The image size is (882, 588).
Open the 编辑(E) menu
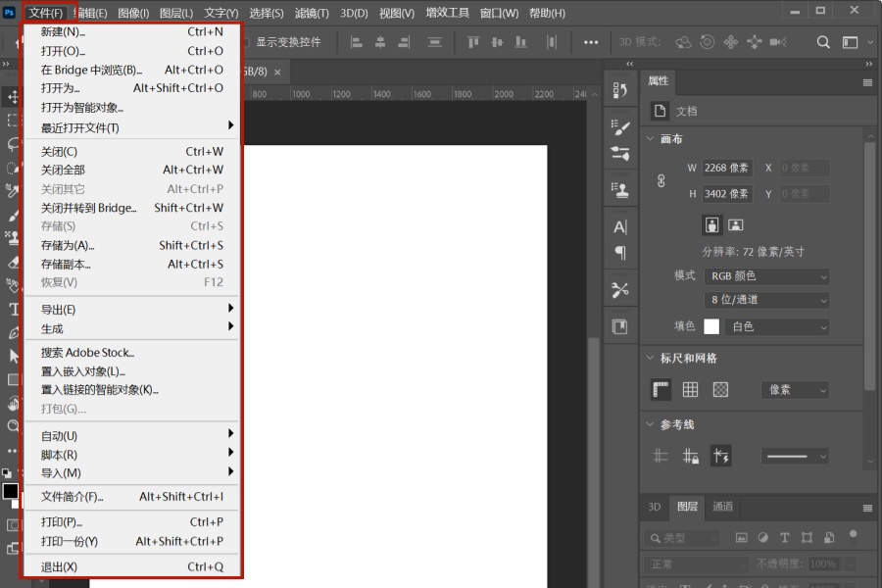[91, 13]
